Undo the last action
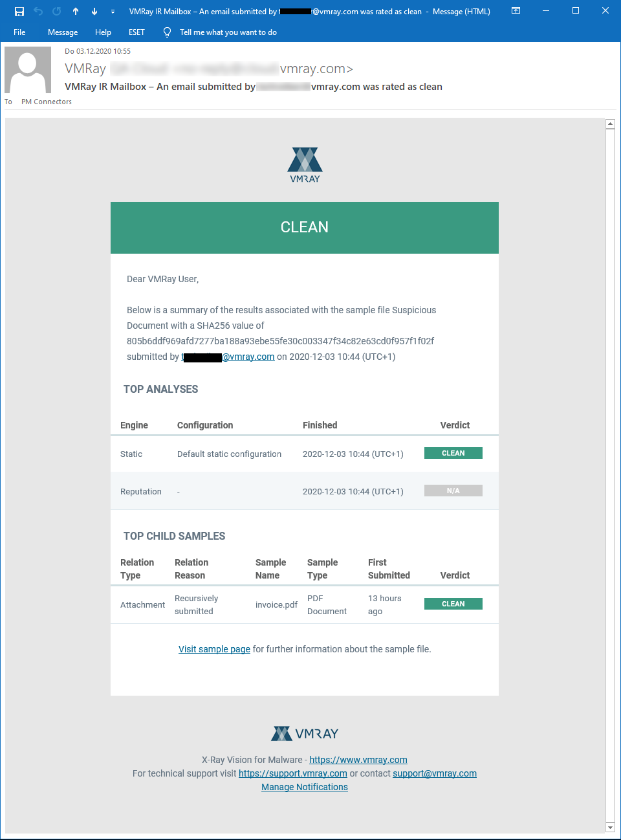The width and height of the screenshot is (621, 840). click(x=38, y=11)
